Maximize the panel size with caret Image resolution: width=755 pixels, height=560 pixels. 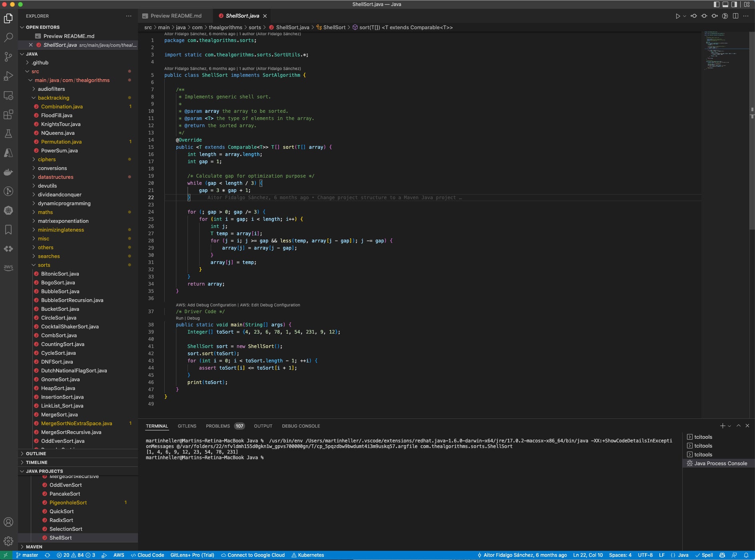click(x=739, y=426)
